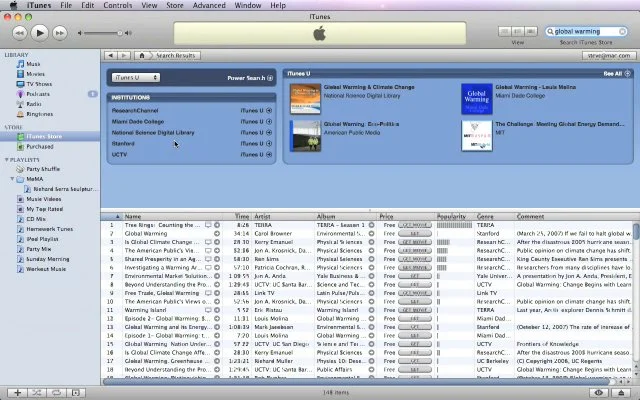Open Global Warming & Climate Change artwork

point(305,99)
